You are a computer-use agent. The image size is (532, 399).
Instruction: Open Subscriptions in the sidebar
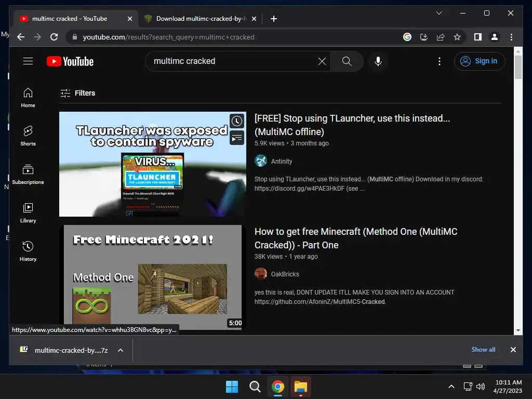pos(28,175)
